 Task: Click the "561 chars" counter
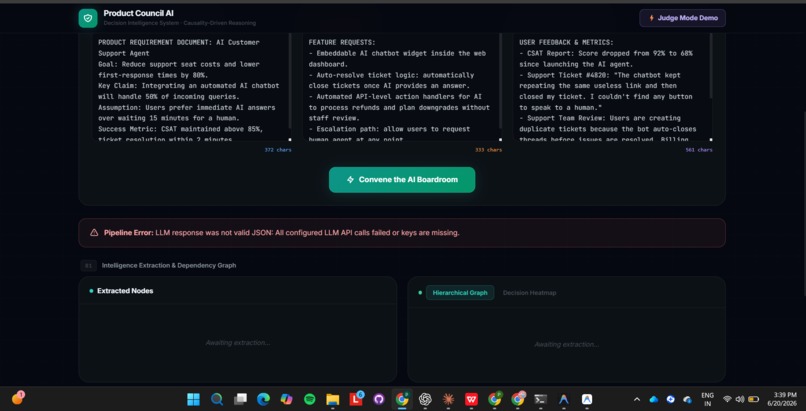pyautogui.click(x=699, y=150)
